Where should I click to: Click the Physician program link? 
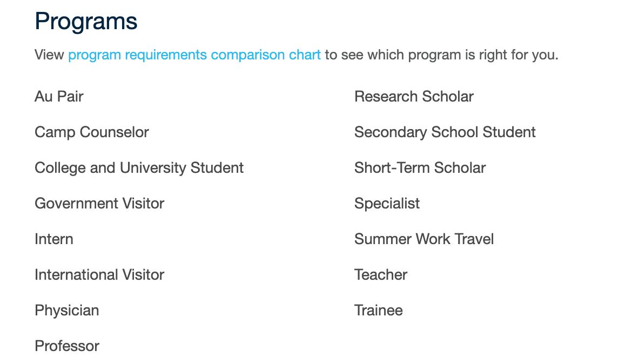point(67,311)
